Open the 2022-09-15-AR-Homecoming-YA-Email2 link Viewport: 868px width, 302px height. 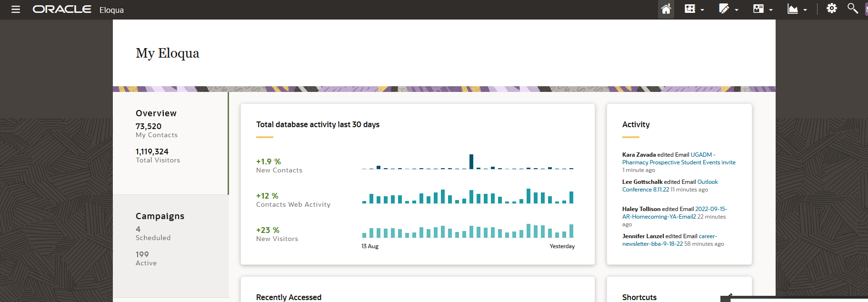click(x=659, y=217)
